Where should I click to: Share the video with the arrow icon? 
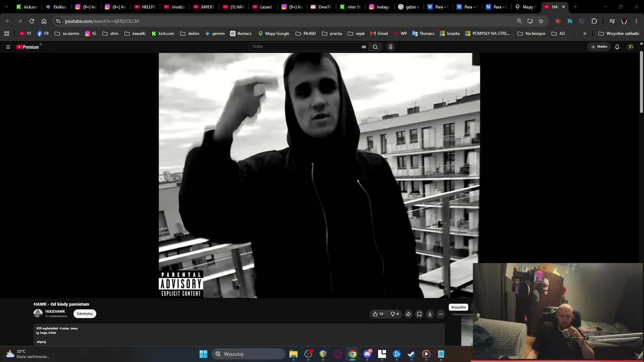[409, 314]
